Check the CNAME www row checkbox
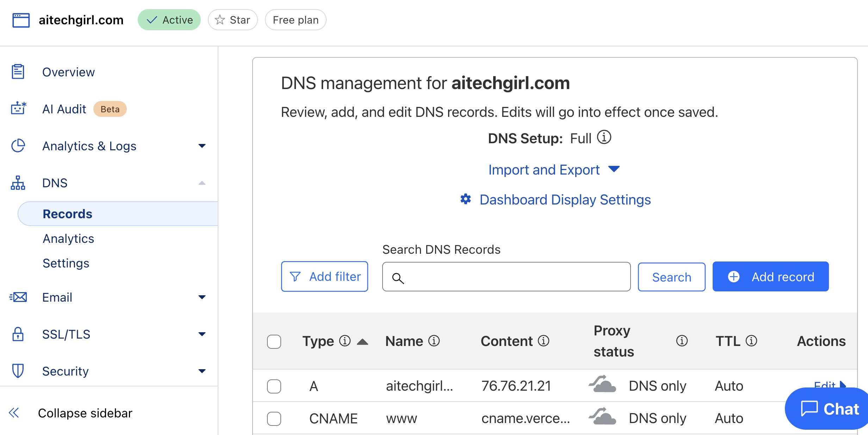Viewport: 868px width, 435px height. tap(274, 418)
